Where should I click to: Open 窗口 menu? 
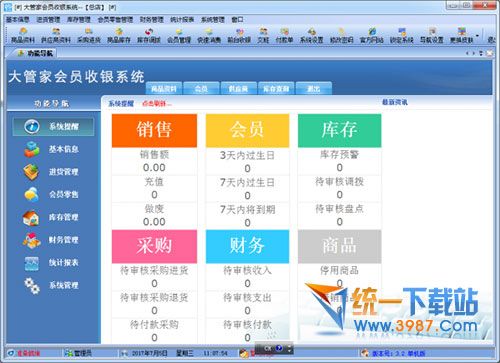click(x=237, y=20)
